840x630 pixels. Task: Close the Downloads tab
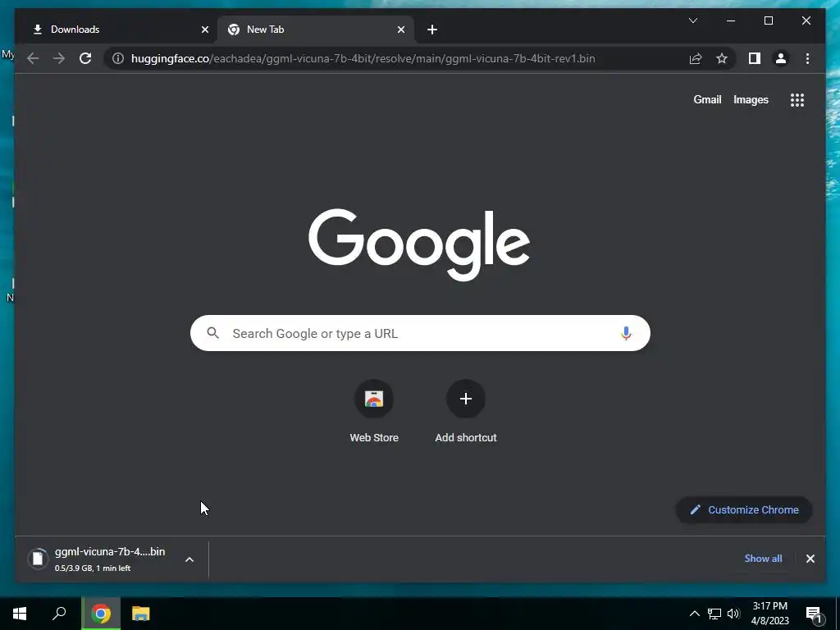pos(204,30)
